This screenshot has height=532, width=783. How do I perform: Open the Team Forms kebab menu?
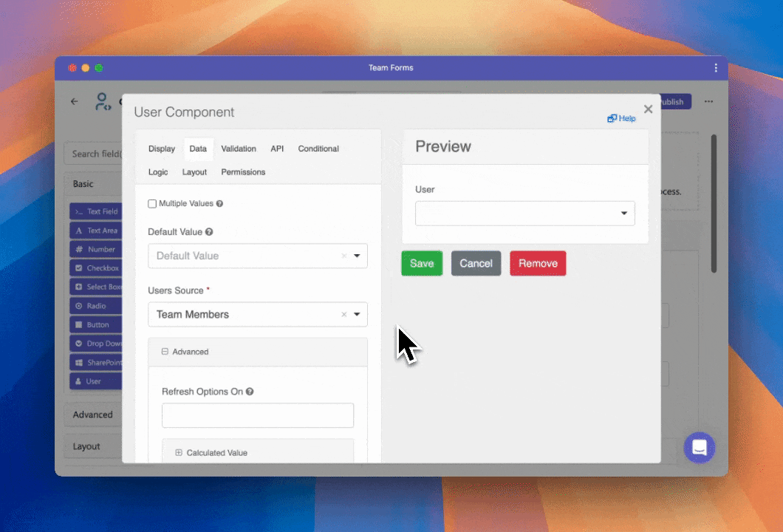point(716,68)
